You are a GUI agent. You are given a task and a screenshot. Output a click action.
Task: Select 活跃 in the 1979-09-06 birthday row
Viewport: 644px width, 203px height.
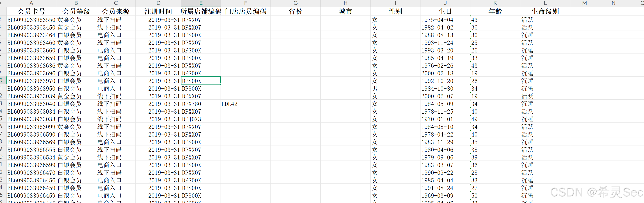click(545, 157)
